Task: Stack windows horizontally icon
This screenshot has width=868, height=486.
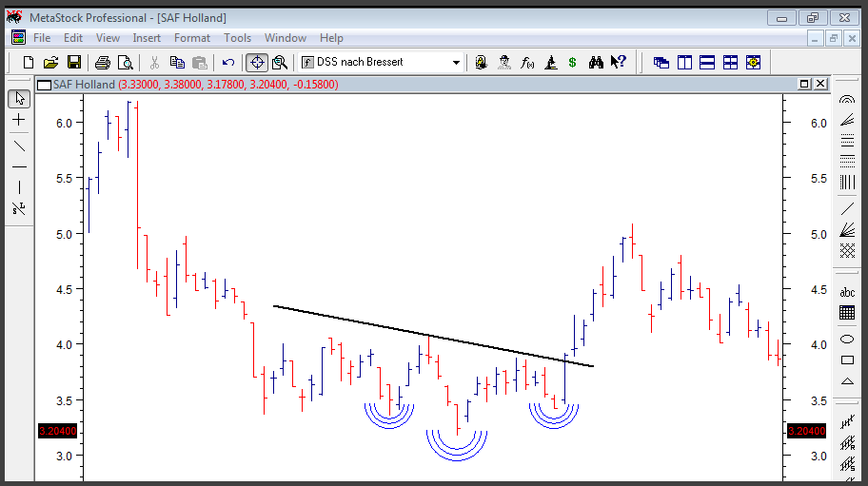Action: pyautogui.click(x=707, y=63)
